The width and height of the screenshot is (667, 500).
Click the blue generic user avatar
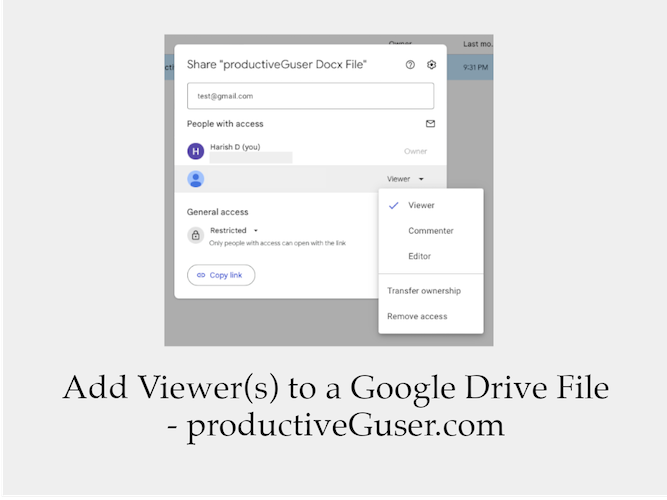click(196, 179)
